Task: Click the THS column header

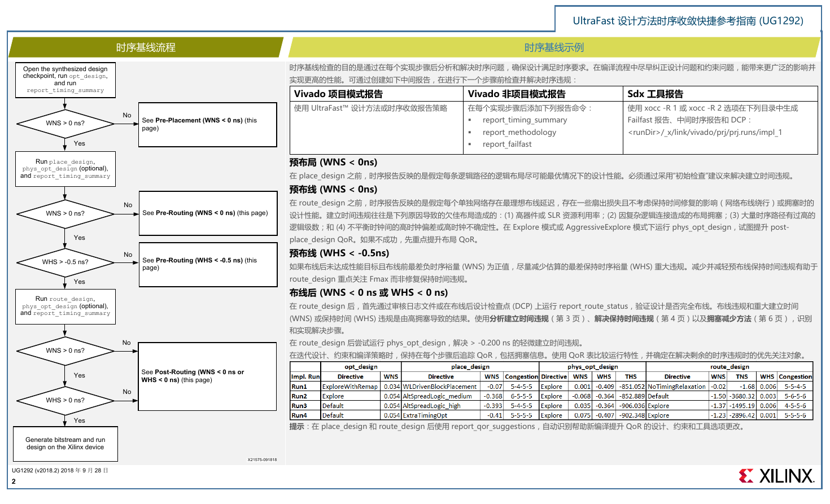Action: [631, 376]
